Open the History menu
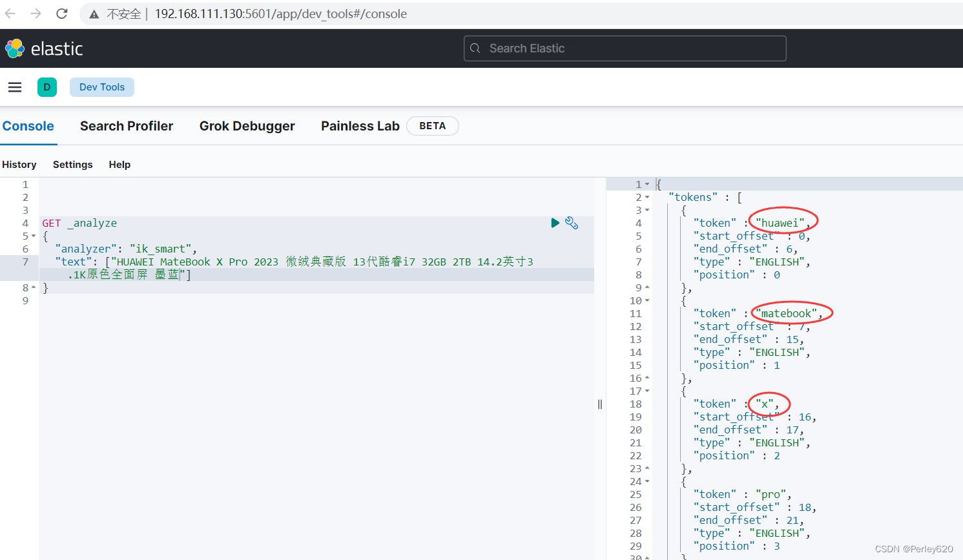Viewport: 963px width, 560px height. coord(19,165)
